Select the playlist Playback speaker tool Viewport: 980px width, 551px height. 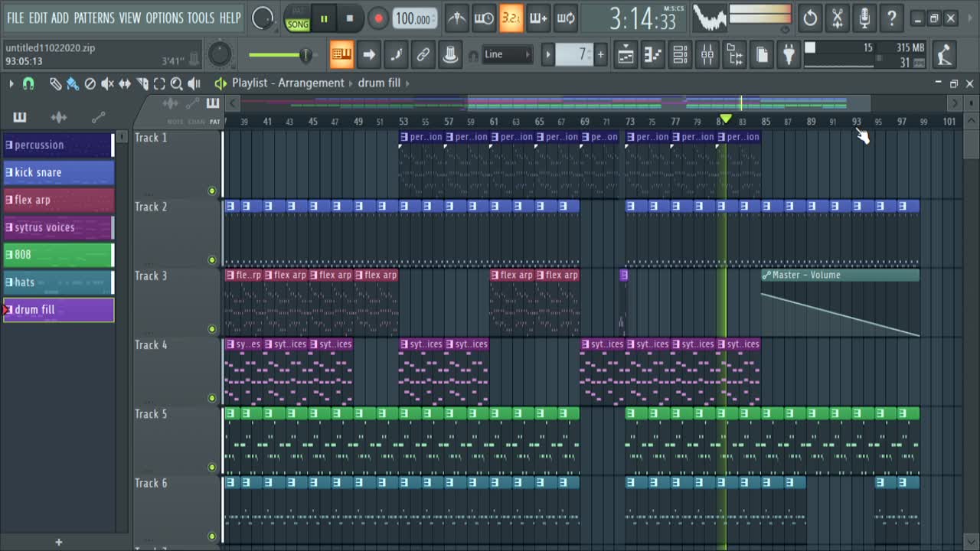(x=194, y=83)
